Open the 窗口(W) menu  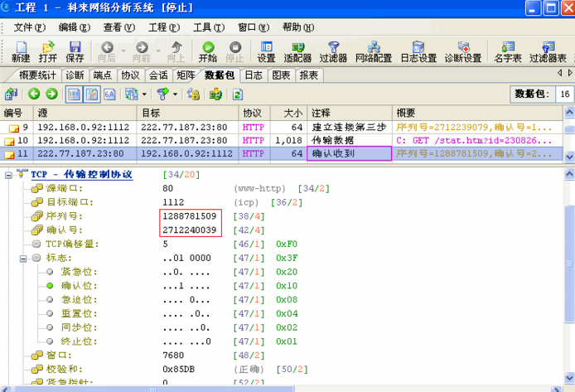point(254,27)
